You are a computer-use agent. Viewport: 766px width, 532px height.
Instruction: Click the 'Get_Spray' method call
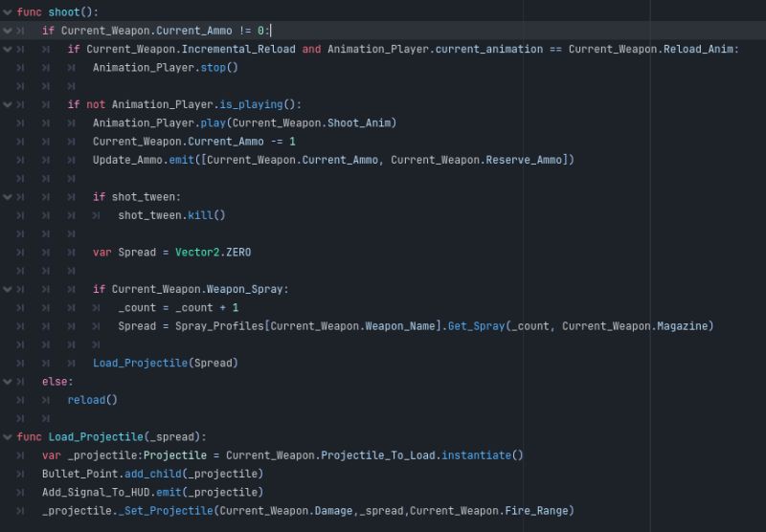[x=476, y=326]
